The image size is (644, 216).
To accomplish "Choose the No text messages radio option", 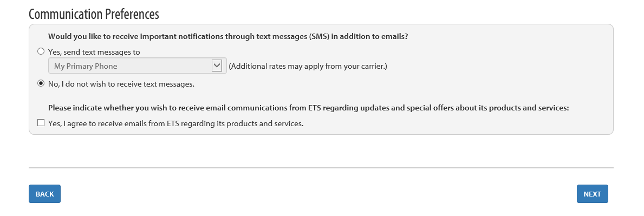I will [41, 83].
